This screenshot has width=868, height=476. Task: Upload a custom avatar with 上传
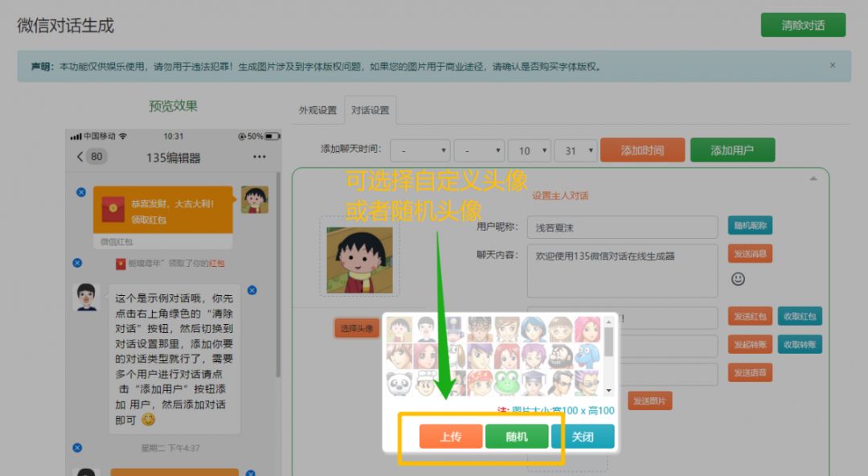coord(451,437)
